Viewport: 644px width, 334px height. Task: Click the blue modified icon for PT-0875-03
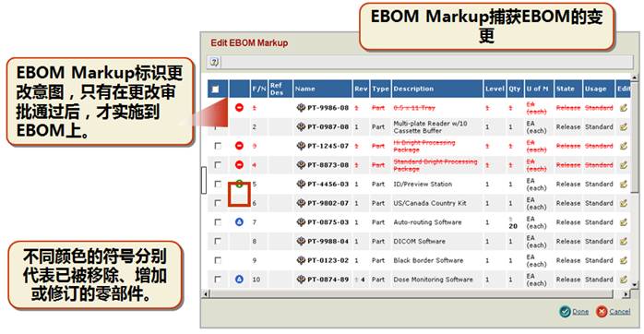tap(239, 222)
